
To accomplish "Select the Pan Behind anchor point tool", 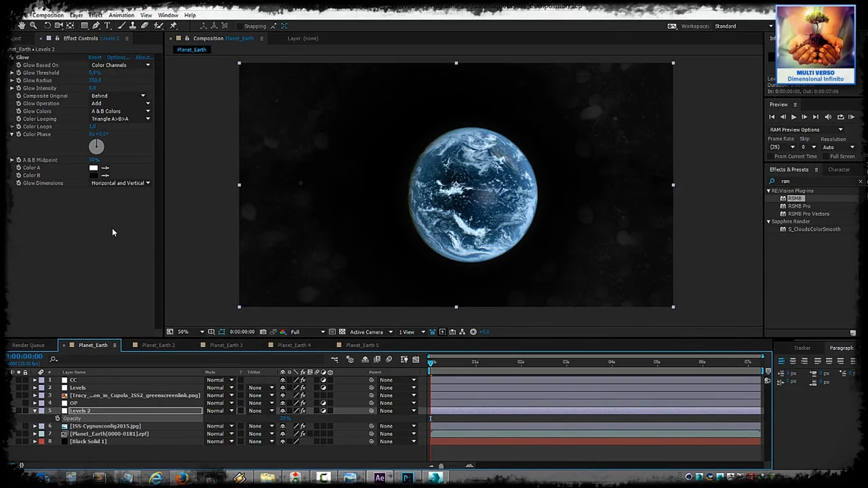I will tap(70, 26).
